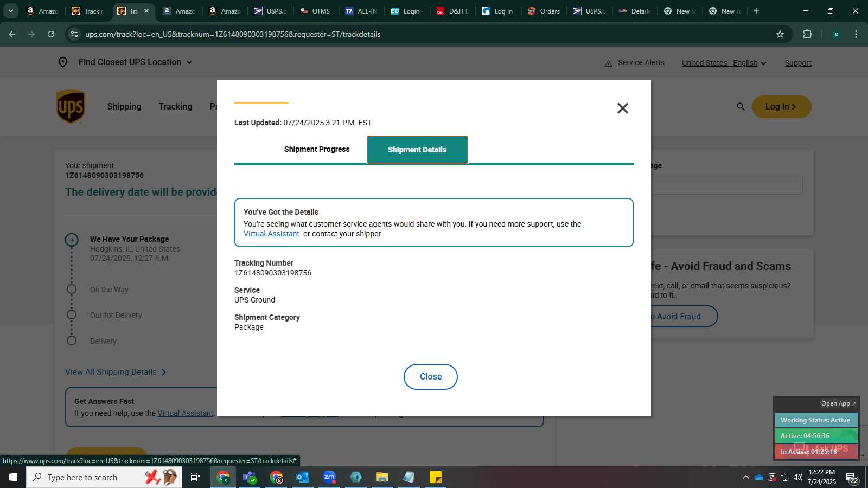868x488 pixels.
Task: Open Service Alerts link
Action: point(641,63)
